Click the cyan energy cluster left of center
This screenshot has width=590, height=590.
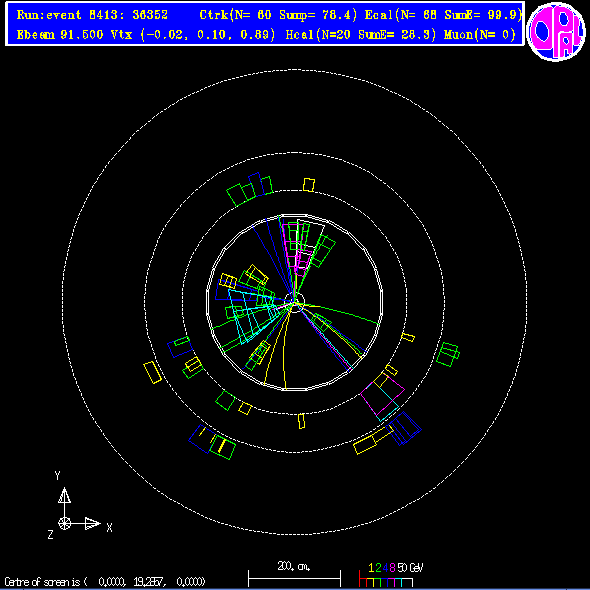251,315
